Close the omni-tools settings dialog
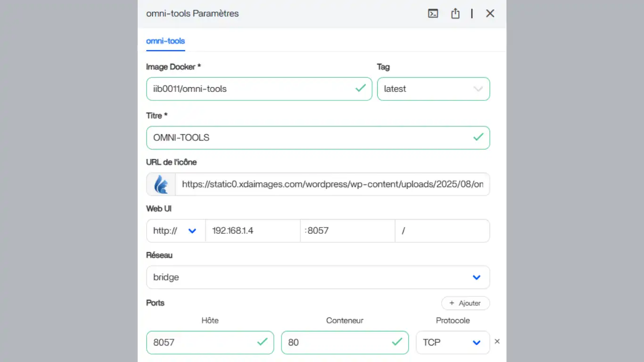The image size is (644, 362). click(x=490, y=14)
